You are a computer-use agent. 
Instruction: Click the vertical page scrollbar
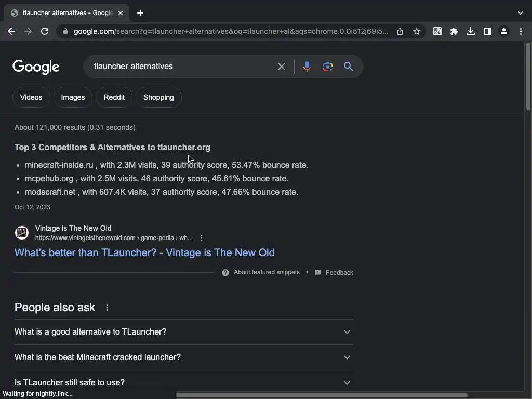(528, 76)
